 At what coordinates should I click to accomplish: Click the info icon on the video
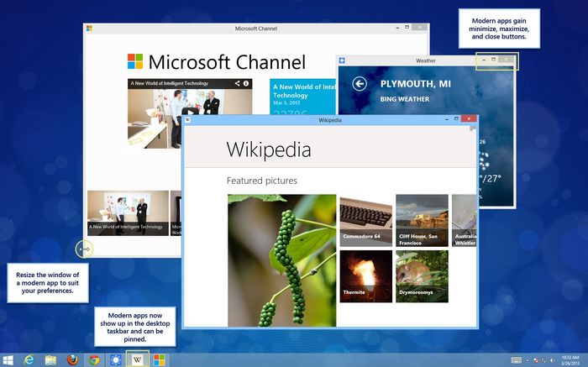tap(247, 84)
